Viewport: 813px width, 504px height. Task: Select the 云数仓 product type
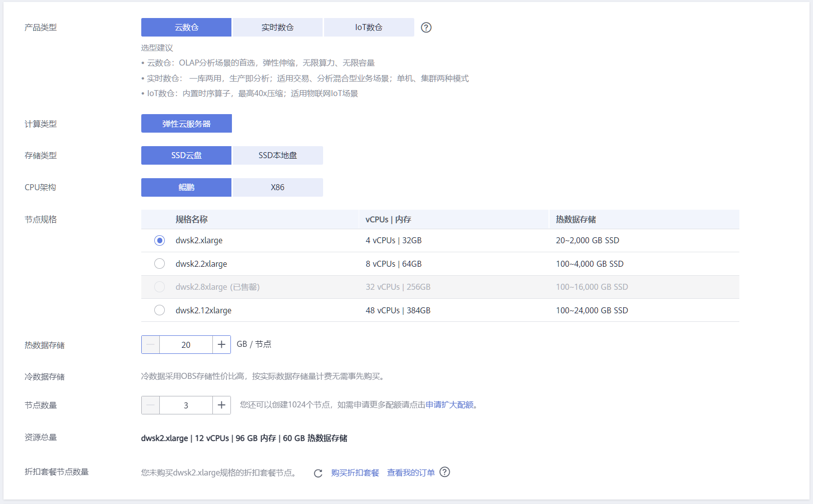coord(186,28)
